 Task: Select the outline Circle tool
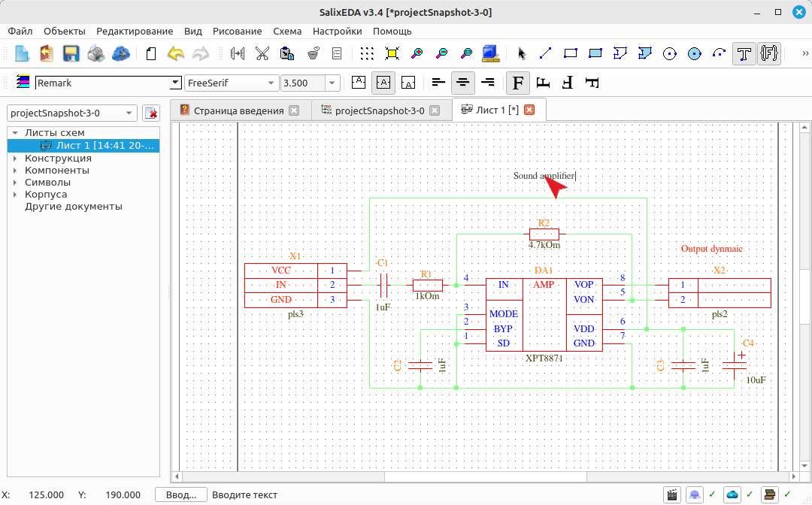click(670, 53)
